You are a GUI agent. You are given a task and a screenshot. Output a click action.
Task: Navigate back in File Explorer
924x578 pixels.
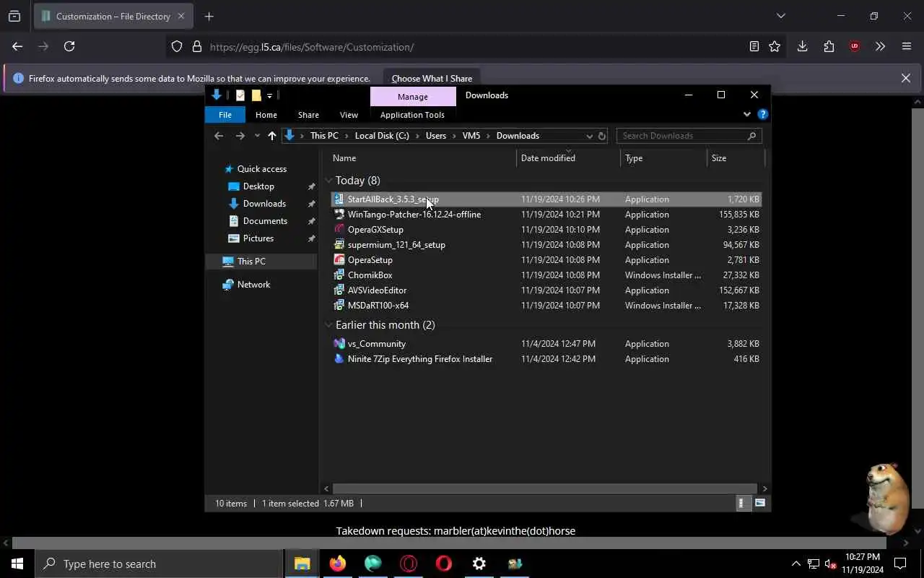(x=219, y=136)
